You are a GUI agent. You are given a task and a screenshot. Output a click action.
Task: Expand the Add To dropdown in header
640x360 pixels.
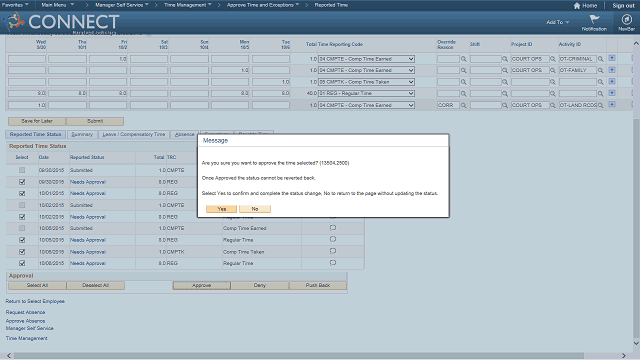point(558,22)
